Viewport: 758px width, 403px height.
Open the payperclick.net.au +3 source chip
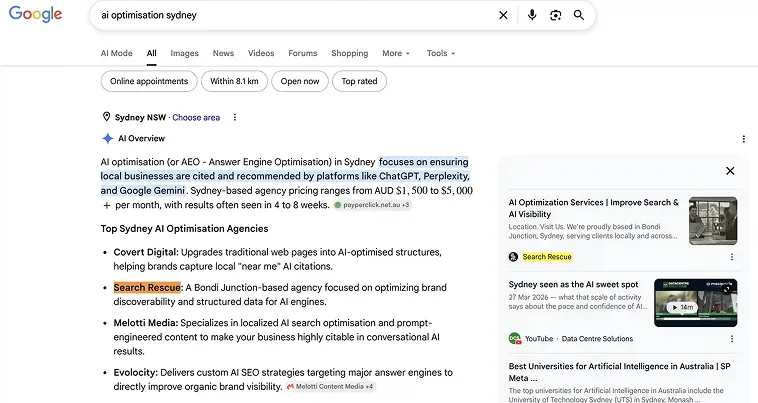click(x=372, y=205)
